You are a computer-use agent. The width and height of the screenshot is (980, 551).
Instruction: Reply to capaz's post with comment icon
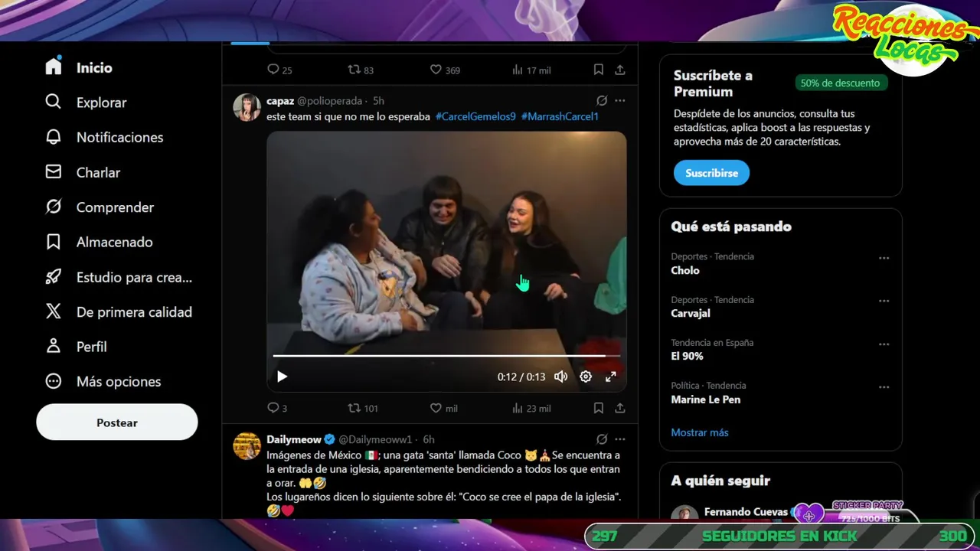tap(276, 408)
